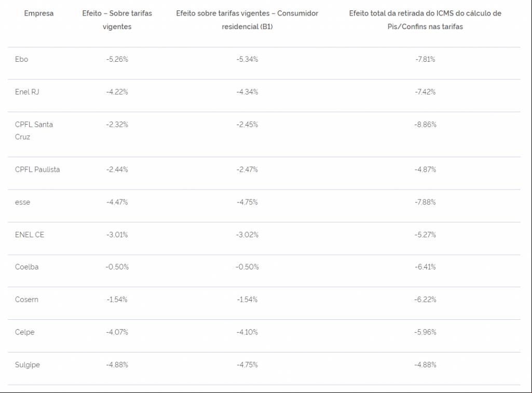This screenshot has height=393, width=532.
Task: Click the CPFL Santa Cruz cell
Action: (34, 131)
